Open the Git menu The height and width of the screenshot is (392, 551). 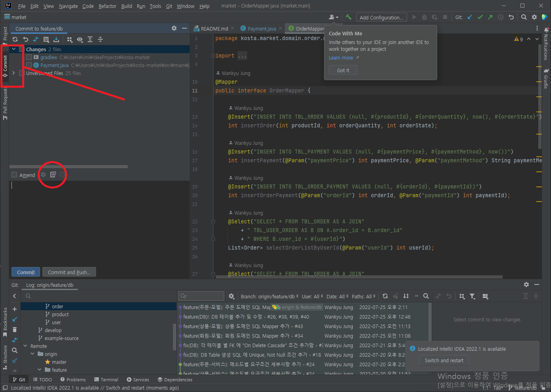tap(169, 6)
